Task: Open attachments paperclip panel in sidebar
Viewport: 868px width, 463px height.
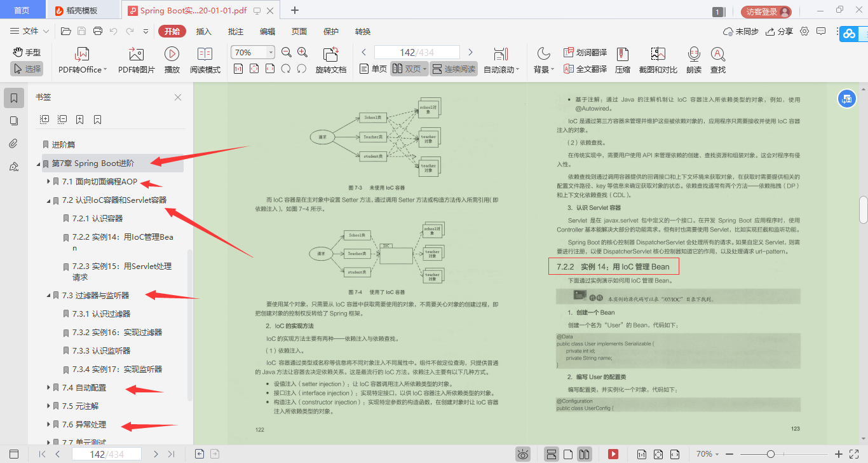Action: [14, 144]
